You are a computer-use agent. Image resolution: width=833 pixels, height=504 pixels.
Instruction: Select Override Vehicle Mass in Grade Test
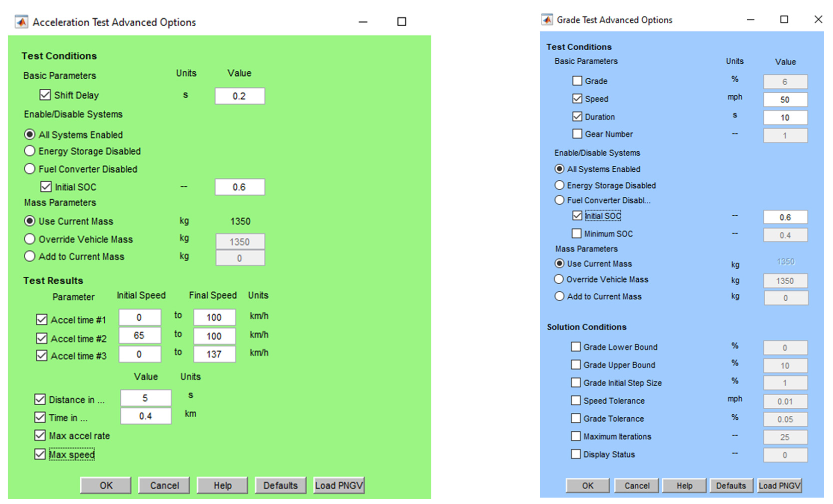pos(559,279)
